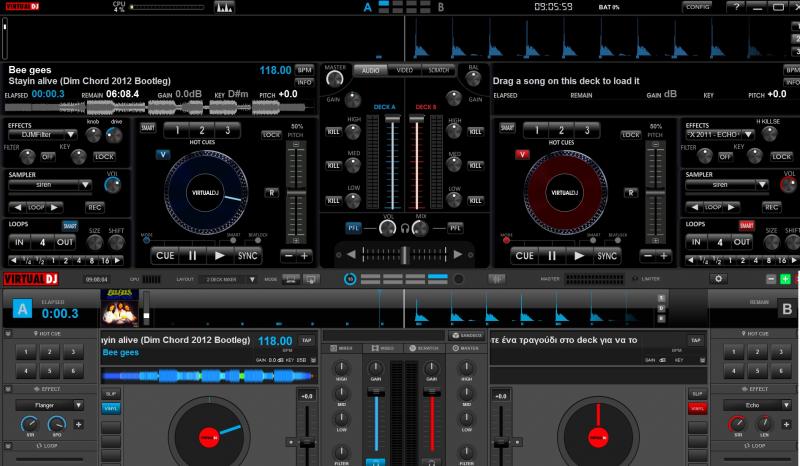
Task: Pause the left deck
Action: pyautogui.click(x=192, y=255)
